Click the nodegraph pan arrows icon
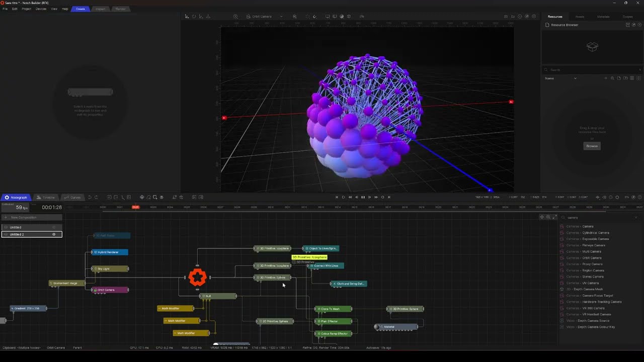The height and width of the screenshot is (362, 644). tap(542, 217)
